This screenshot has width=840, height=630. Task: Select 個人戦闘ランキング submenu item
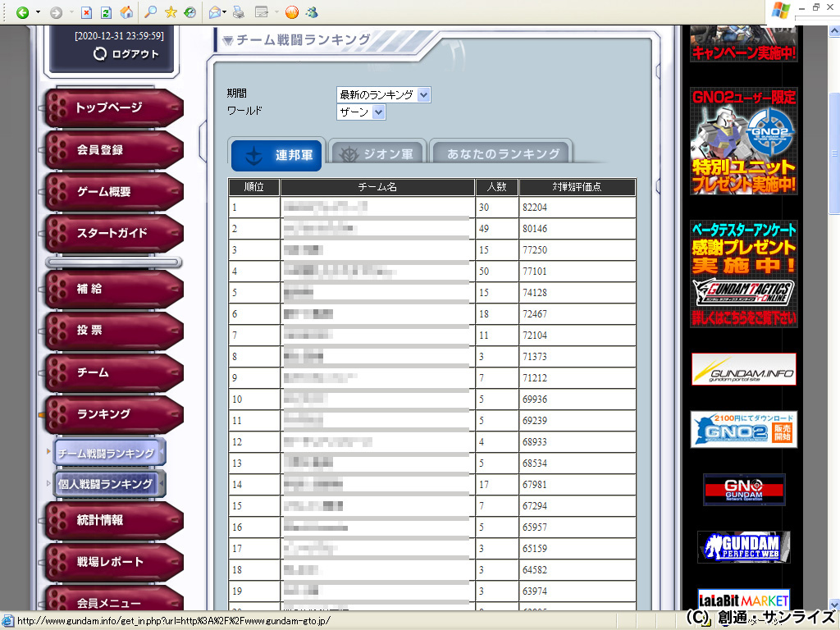(110, 484)
